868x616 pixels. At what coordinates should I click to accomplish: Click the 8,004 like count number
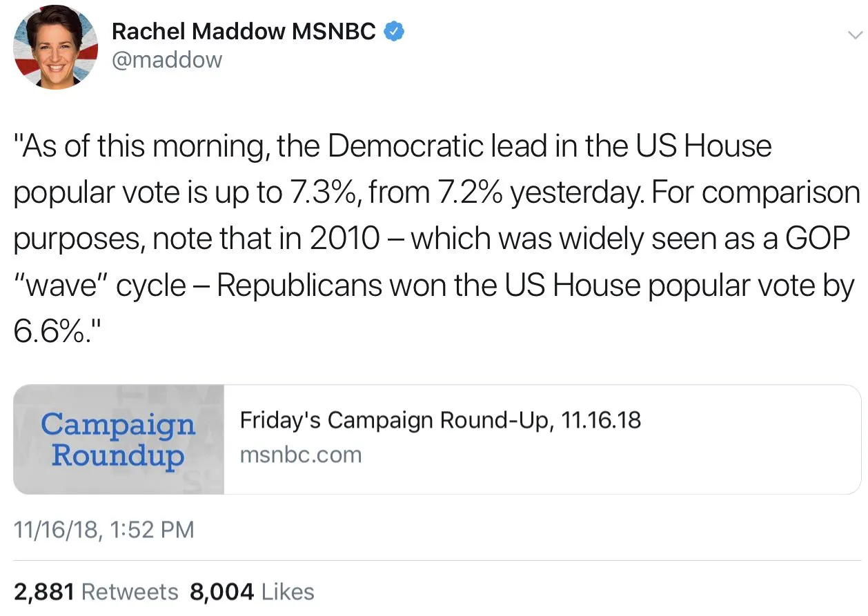pyautogui.click(x=222, y=592)
